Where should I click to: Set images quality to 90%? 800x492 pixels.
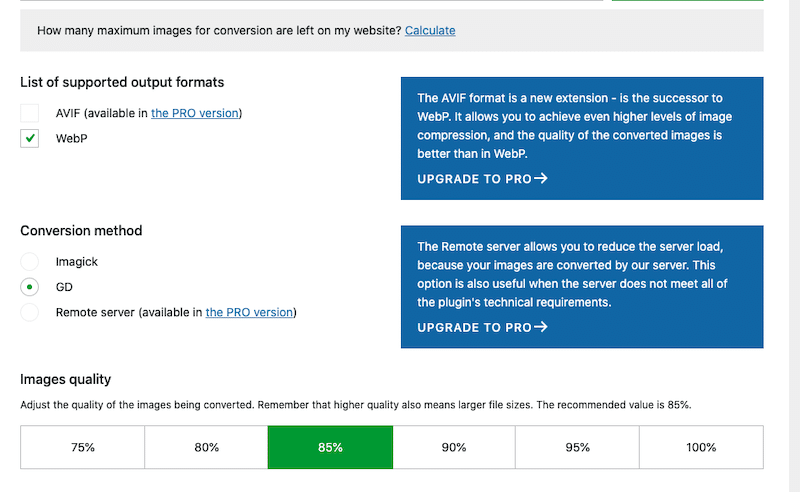454,447
